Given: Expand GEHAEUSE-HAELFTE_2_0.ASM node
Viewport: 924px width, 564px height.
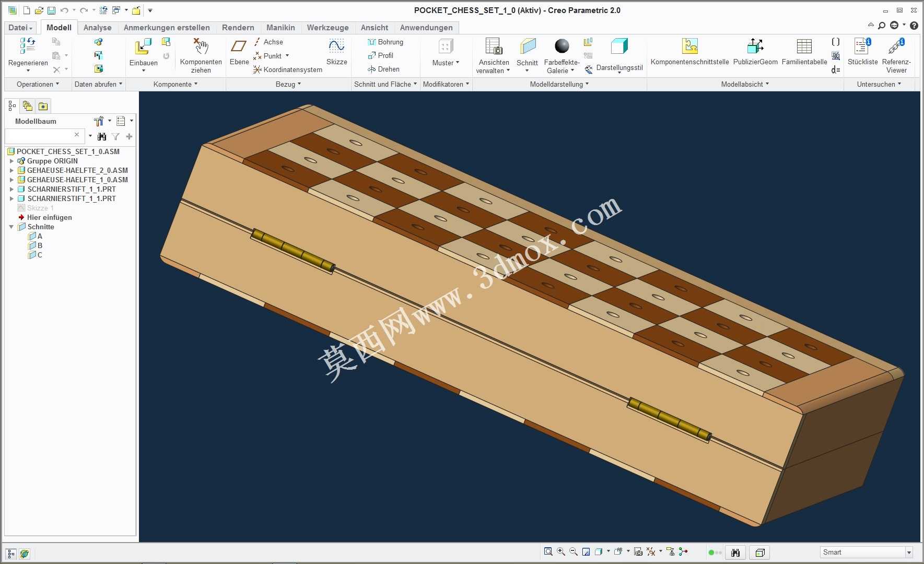Looking at the screenshot, I should click(11, 170).
